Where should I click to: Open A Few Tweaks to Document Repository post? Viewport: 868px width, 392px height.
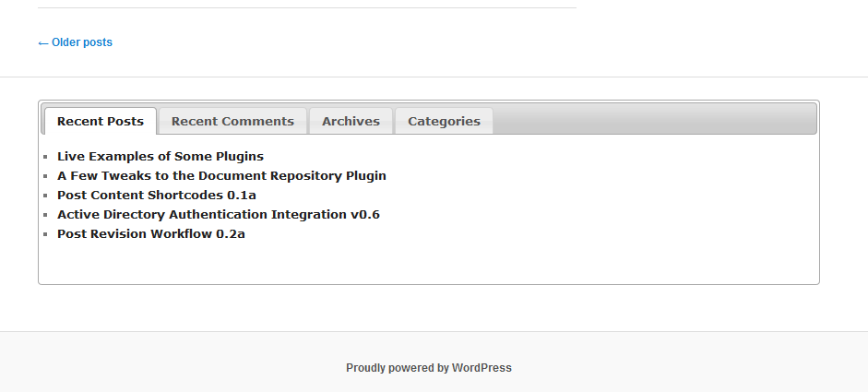tap(222, 175)
